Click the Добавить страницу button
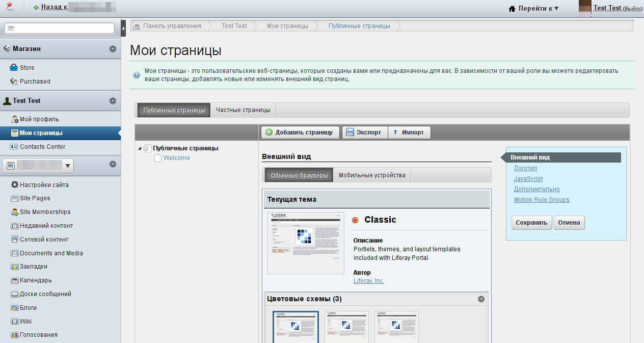 coord(300,133)
